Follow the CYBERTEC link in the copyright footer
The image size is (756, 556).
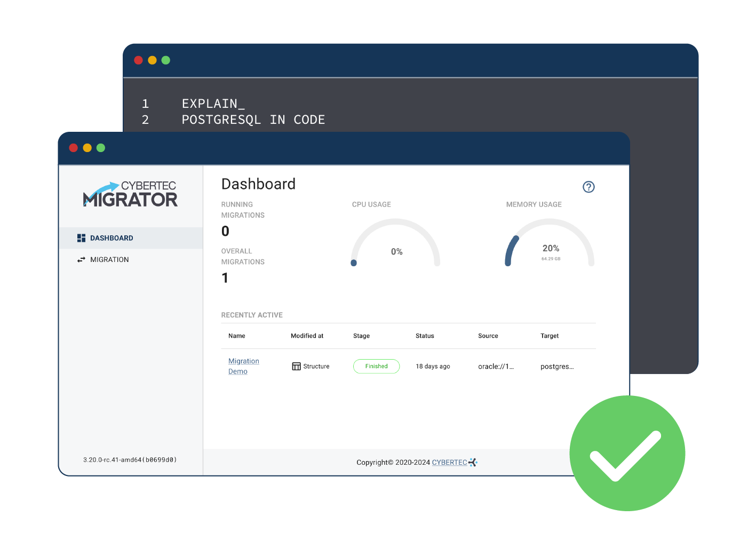pos(449,463)
